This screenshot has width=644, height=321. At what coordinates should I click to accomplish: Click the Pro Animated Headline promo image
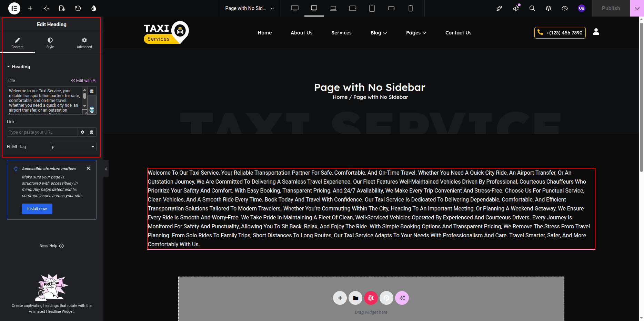tap(51, 287)
